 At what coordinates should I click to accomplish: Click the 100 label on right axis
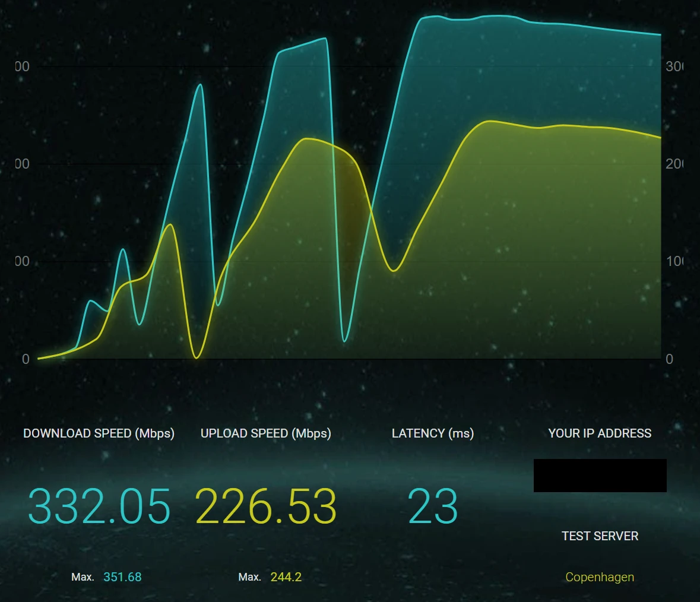coord(674,261)
